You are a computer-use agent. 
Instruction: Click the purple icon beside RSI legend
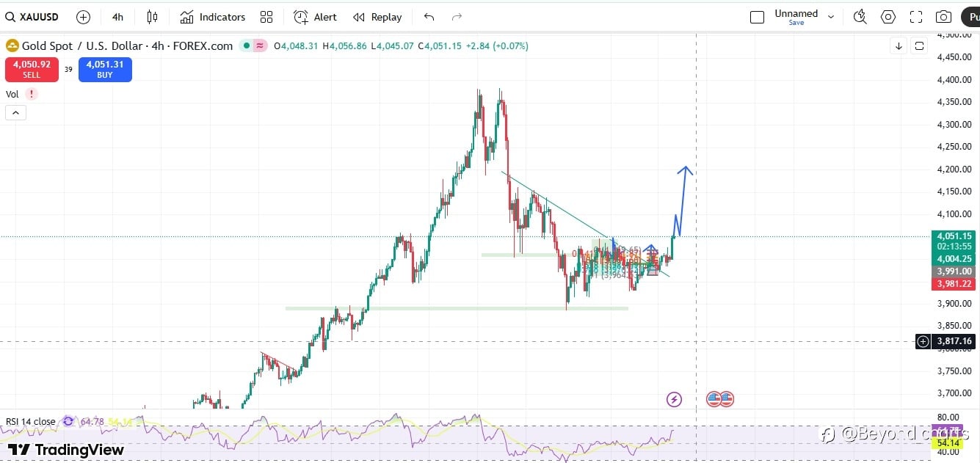point(68,421)
